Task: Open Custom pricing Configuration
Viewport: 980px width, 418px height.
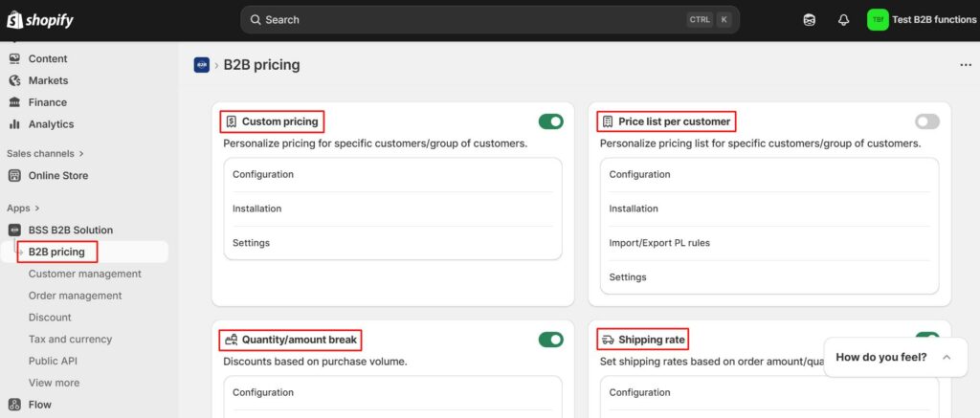Action: [x=393, y=174]
